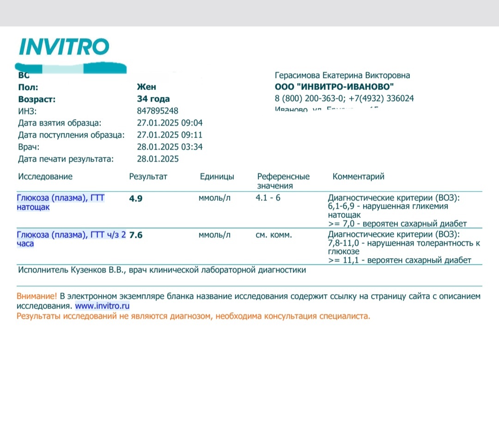Click the INVITRO logo

[64, 47]
